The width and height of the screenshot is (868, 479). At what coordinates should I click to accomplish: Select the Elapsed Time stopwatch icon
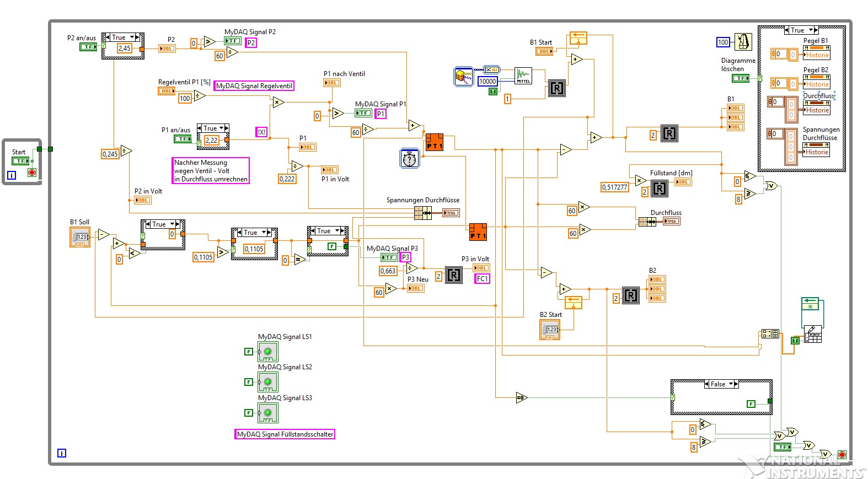[x=409, y=158]
